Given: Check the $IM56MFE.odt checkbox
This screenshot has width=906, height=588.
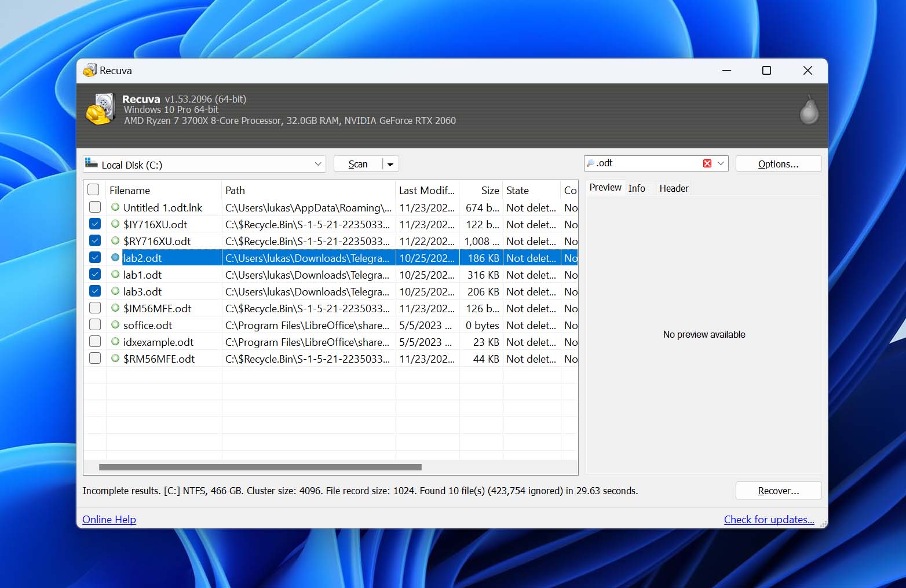Looking at the screenshot, I should point(95,308).
